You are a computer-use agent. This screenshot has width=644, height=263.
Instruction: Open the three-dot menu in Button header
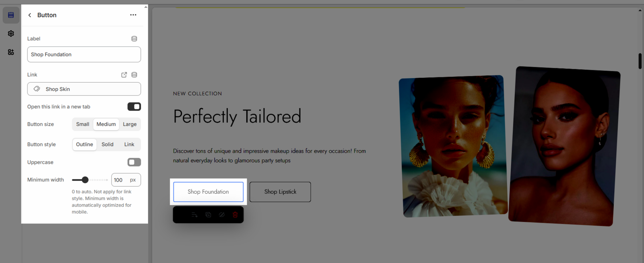pyautogui.click(x=133, y=15)
